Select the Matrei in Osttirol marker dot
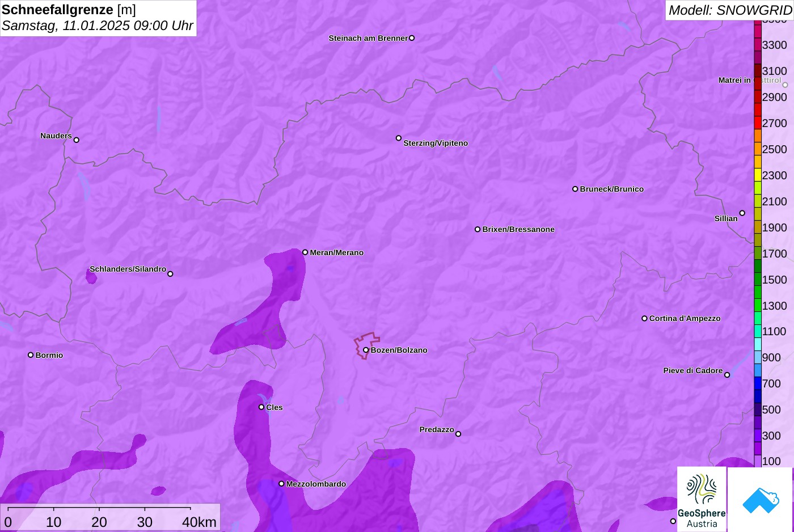Viewport: 794px width, 532px height. 785,85
